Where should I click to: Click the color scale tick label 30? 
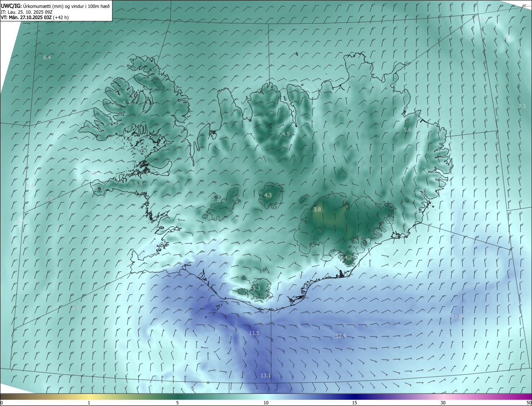[x=443, y=403]
